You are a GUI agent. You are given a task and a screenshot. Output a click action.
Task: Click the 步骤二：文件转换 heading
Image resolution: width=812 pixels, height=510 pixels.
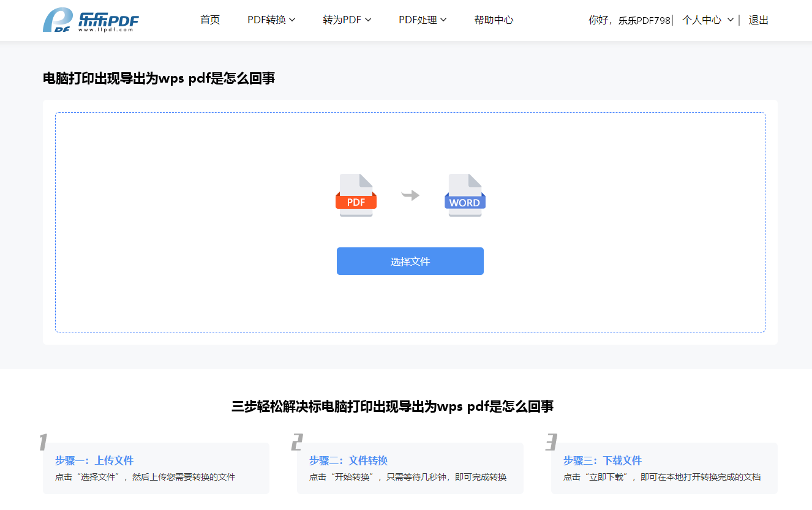point(348,460)
